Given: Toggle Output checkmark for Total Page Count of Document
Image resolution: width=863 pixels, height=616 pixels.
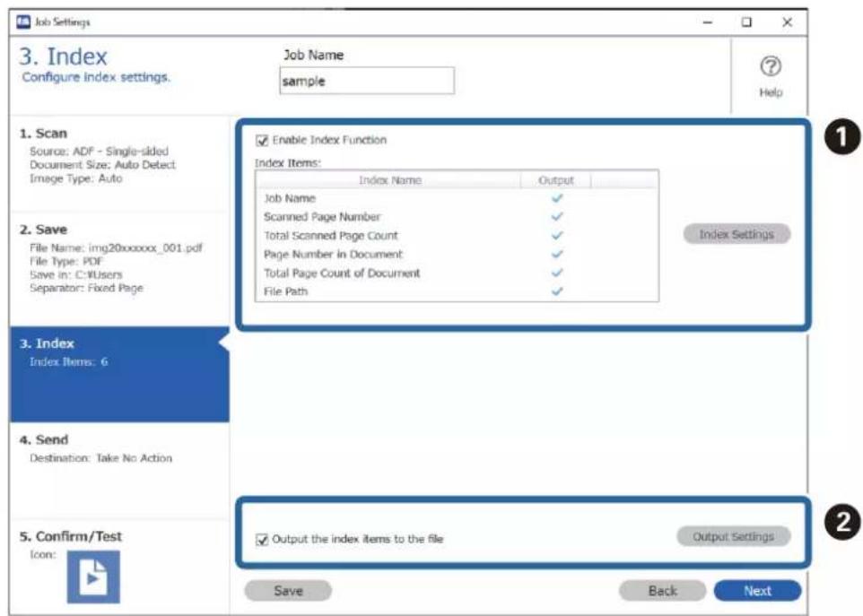Looking at the screenshot, I should click(556, 273).
